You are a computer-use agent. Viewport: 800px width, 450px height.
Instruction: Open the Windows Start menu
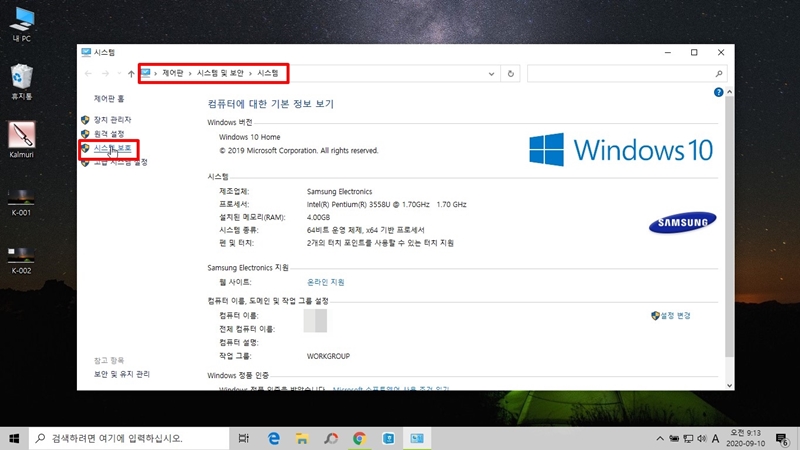14,438
